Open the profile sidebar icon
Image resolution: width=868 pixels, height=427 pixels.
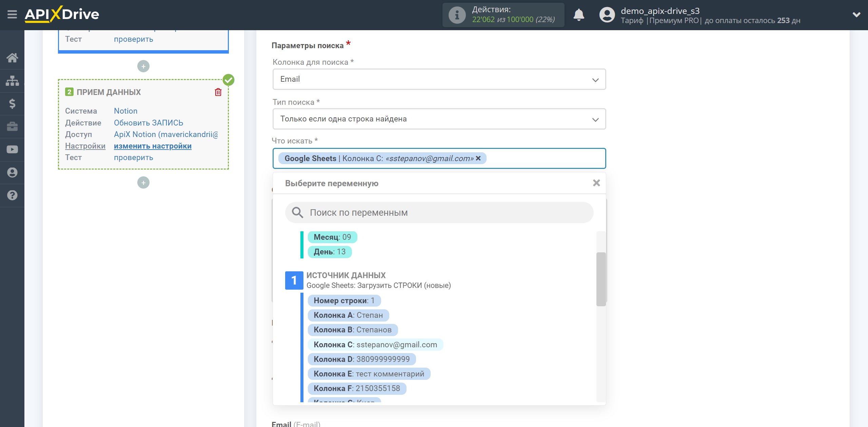[12, 172]
